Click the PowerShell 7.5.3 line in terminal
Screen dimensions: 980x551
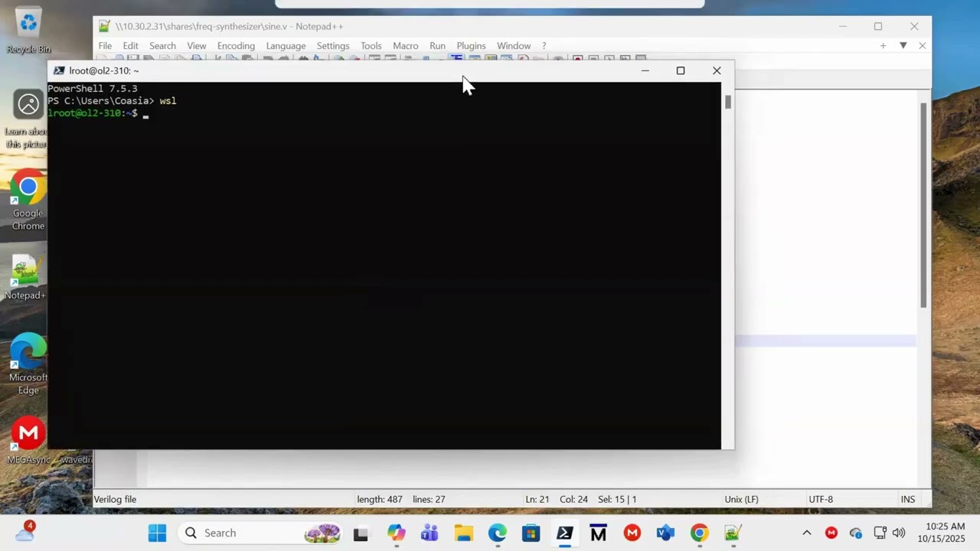point(93,89)
